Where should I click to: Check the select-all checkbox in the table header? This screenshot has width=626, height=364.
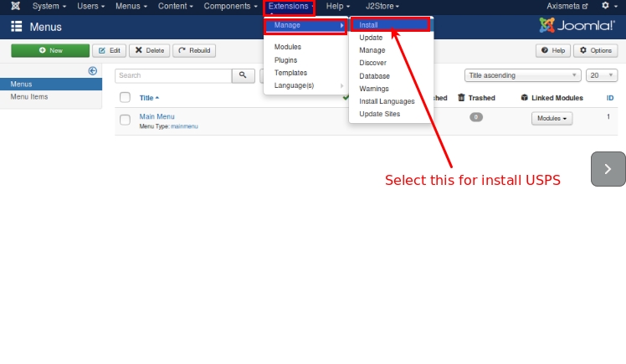coord(125,97)
